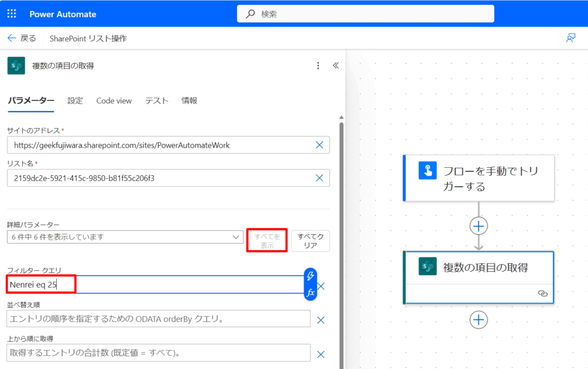The width and height of the screenshot is (588, 369).
Task: Expand the 詳細パラメーター dropdown
Action: (x=125, y=237)
